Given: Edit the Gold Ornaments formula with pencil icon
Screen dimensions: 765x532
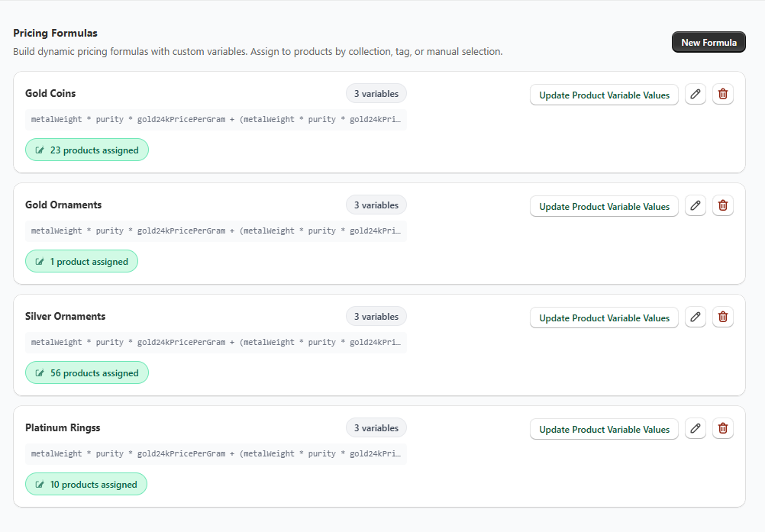Looking at the screenshot, I should (x=695, y=206).
